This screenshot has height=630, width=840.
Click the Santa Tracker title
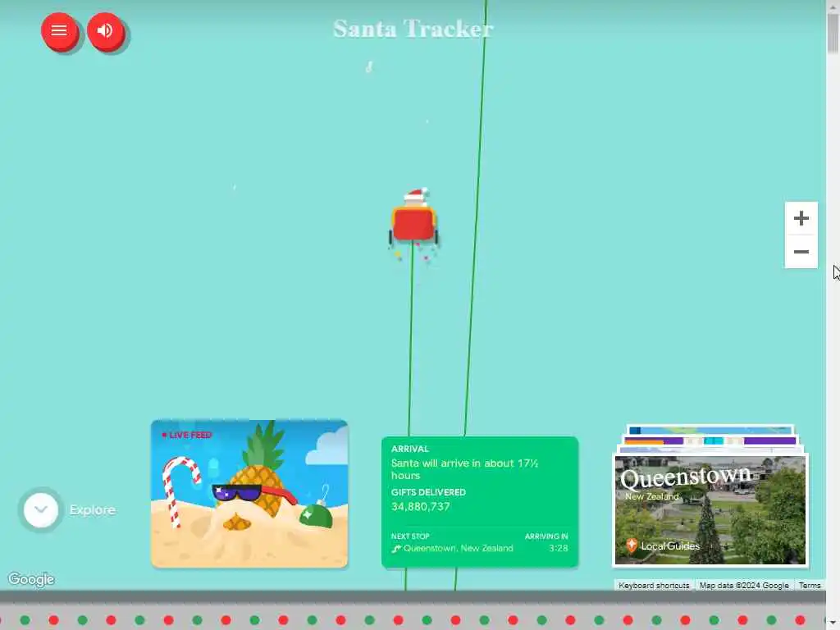click(x=413, y=29)
